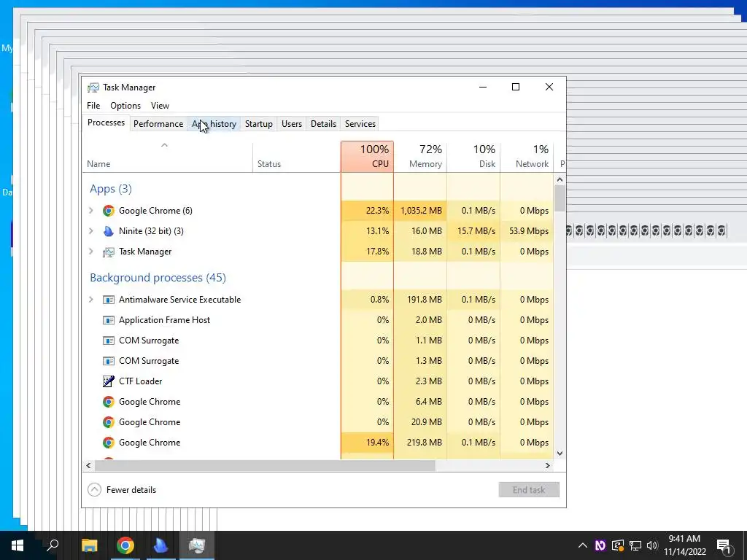Click the Google Chrome app row icon
The width and height of the screenshot is (747, 560).
click(x=109, y=211)
